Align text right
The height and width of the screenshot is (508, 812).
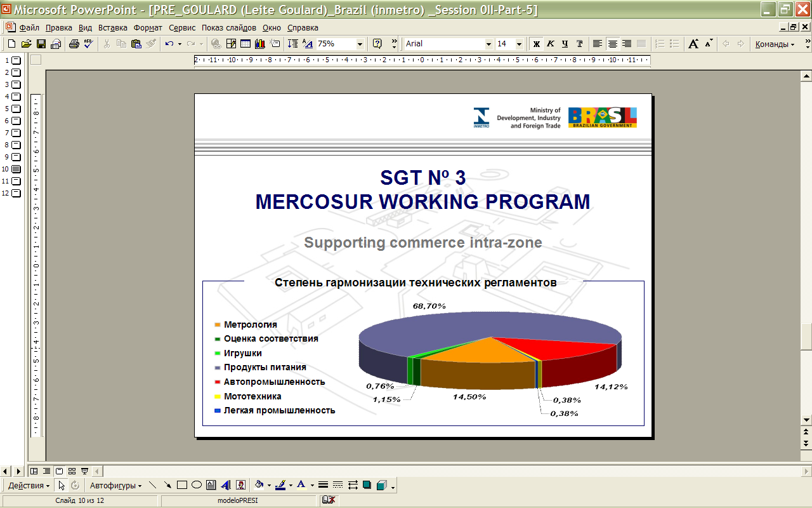(627, 44)
